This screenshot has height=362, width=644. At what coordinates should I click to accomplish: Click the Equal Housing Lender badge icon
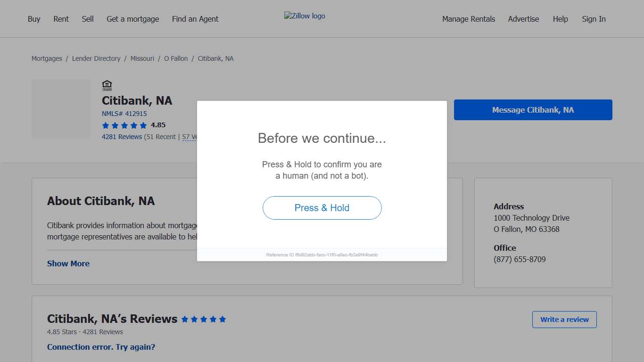point(107,85)
